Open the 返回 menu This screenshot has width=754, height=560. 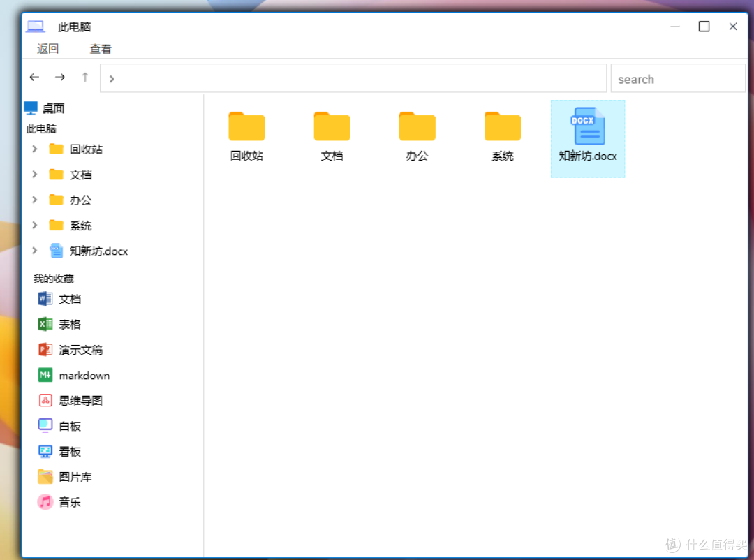pos(47,49)
